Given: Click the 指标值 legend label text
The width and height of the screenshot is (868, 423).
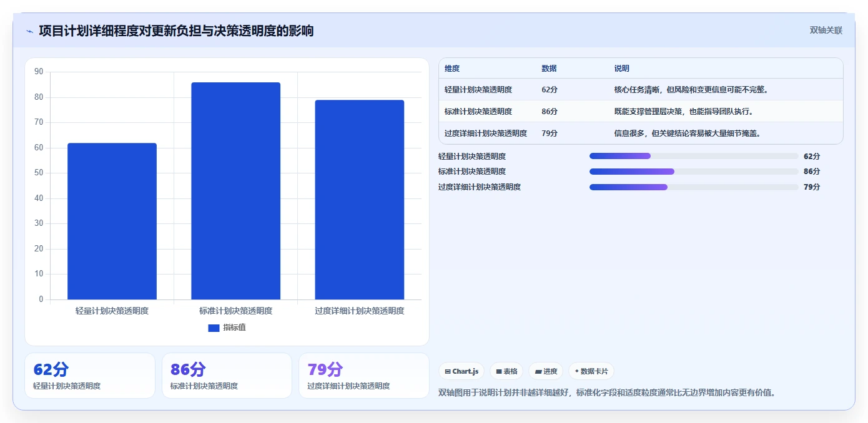Looking at the screenshot, I should point(235,328).
